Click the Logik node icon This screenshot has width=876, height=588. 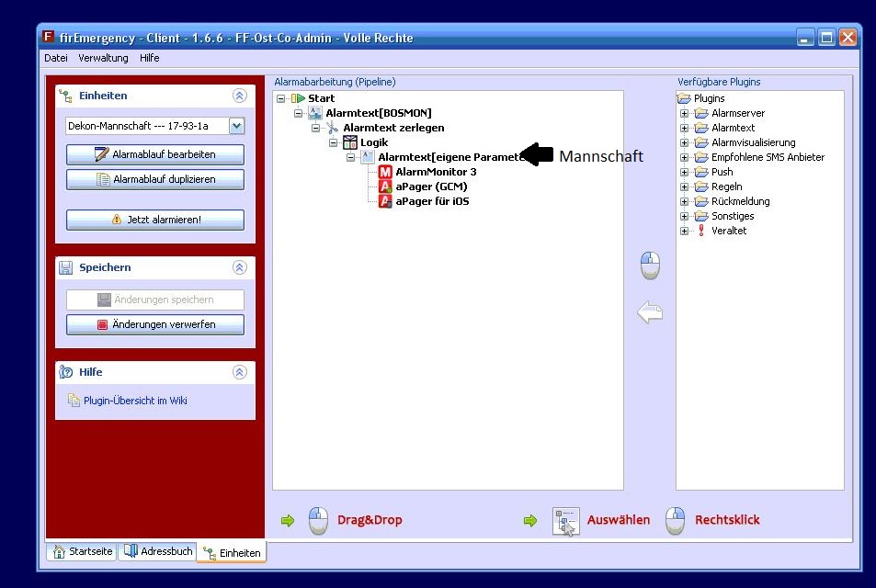[350, 142]
